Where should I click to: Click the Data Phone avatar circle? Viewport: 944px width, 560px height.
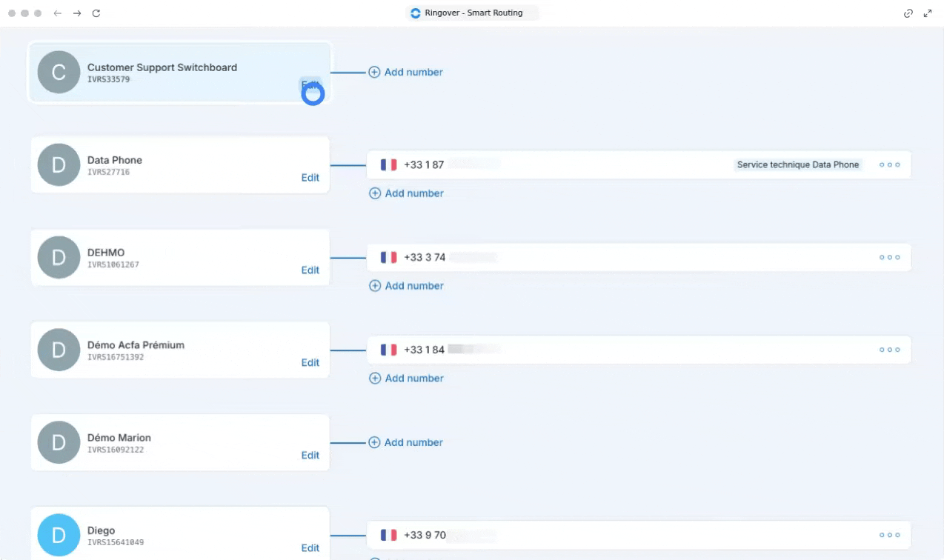pos(59,164)
